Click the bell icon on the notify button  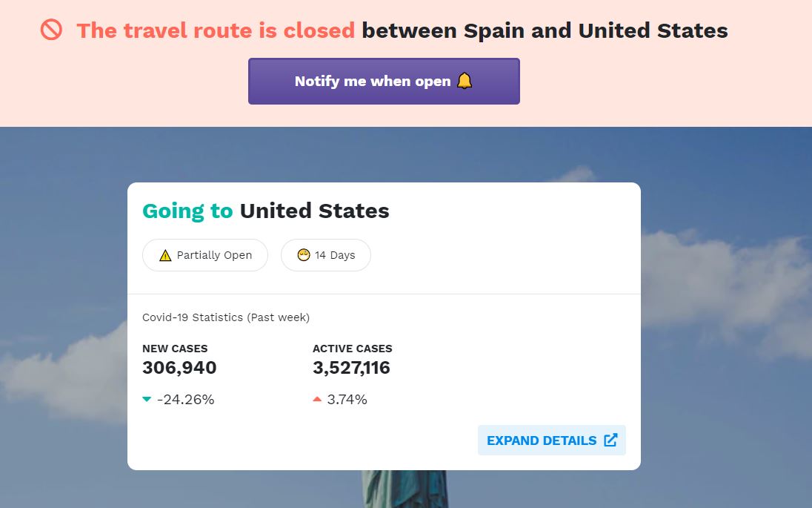(x=465, y=81)
